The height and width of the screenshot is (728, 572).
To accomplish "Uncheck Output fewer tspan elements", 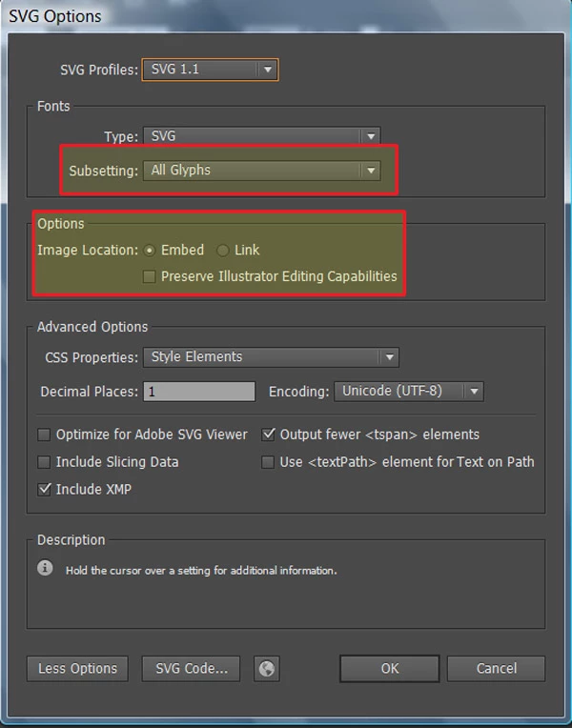I will tap(268, 435).
